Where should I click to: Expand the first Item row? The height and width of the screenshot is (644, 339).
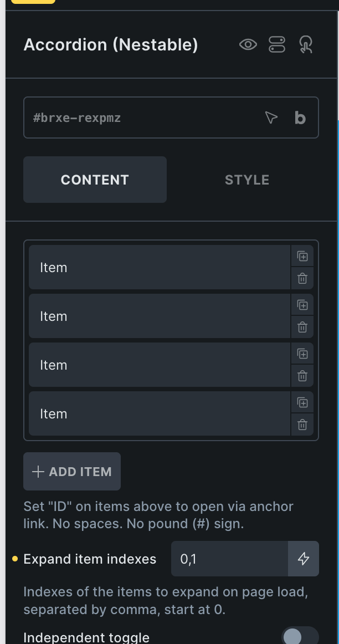(159, 267)
